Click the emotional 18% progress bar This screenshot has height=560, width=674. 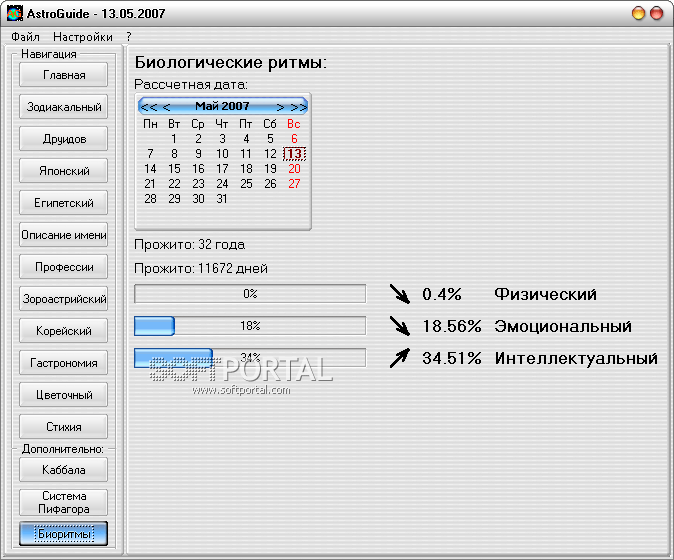coord(250,326)
